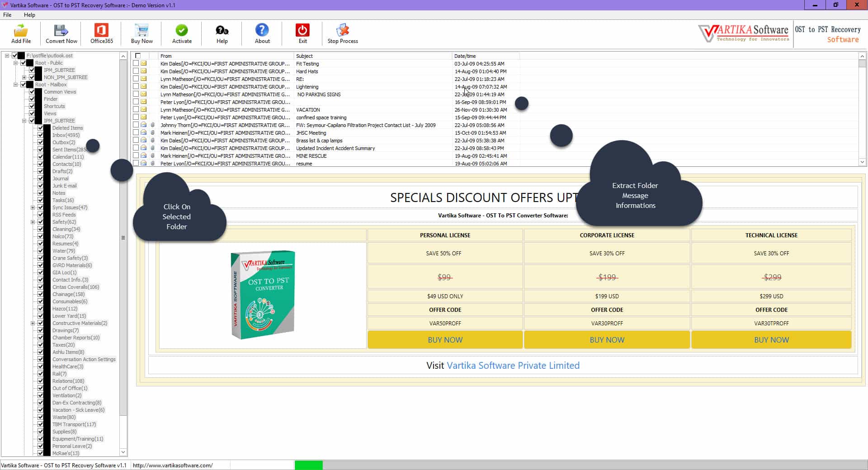Open Vartika Software Private Limited link

(513, 366)
